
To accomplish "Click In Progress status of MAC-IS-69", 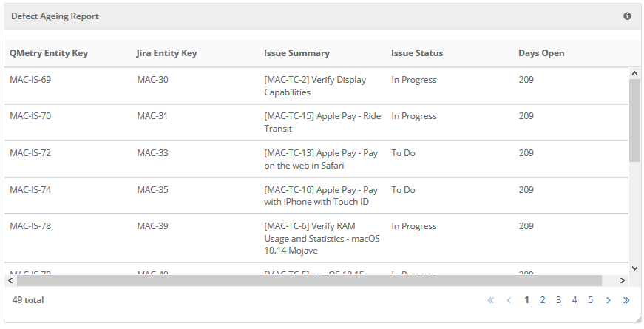I will point(414,80).
